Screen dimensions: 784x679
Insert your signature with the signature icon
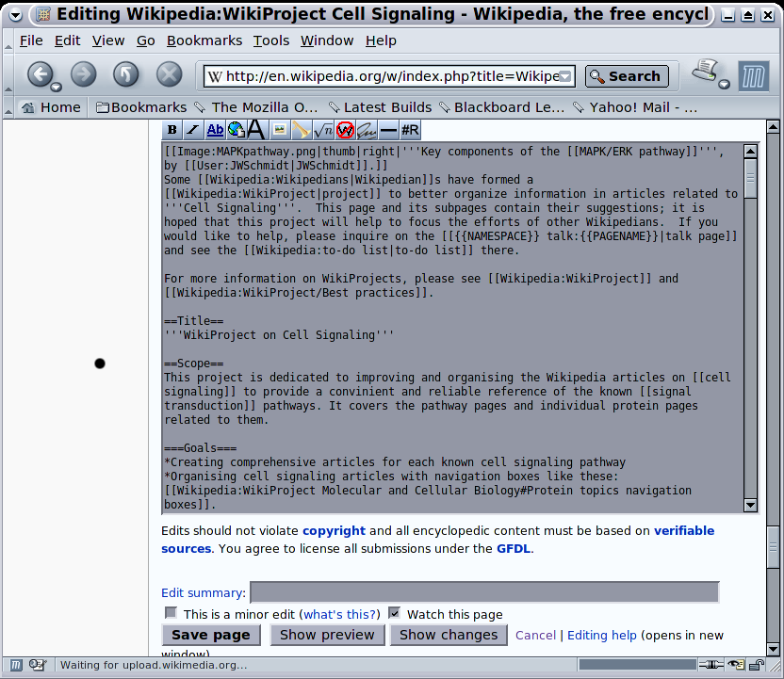coord(367,130)
